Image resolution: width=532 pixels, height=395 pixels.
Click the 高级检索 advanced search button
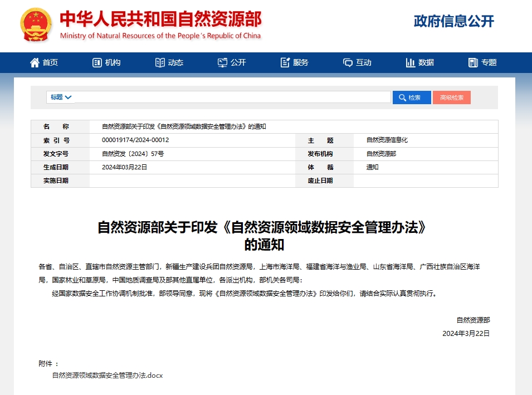pos(451,97)
